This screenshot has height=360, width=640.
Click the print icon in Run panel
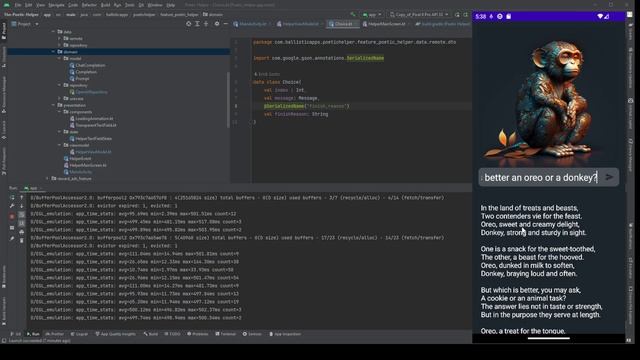click(22, 232)
